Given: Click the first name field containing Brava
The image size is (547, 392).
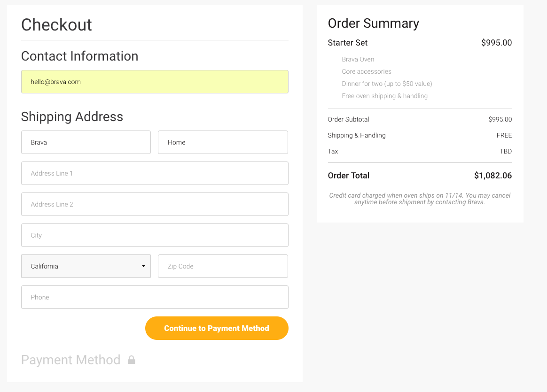Looking at the screenshot, I should (x=86, y=142).
